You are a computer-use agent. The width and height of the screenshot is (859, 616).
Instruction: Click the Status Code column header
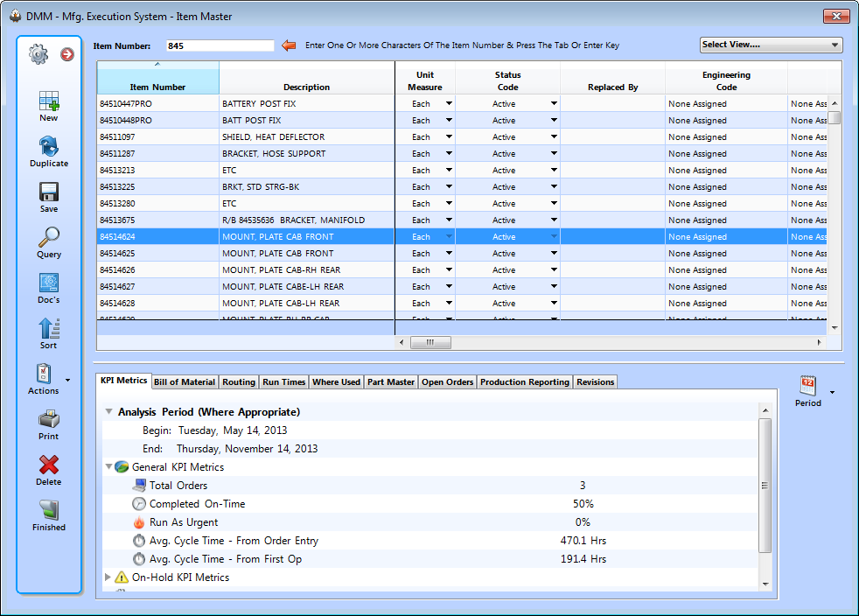[508, 78]
